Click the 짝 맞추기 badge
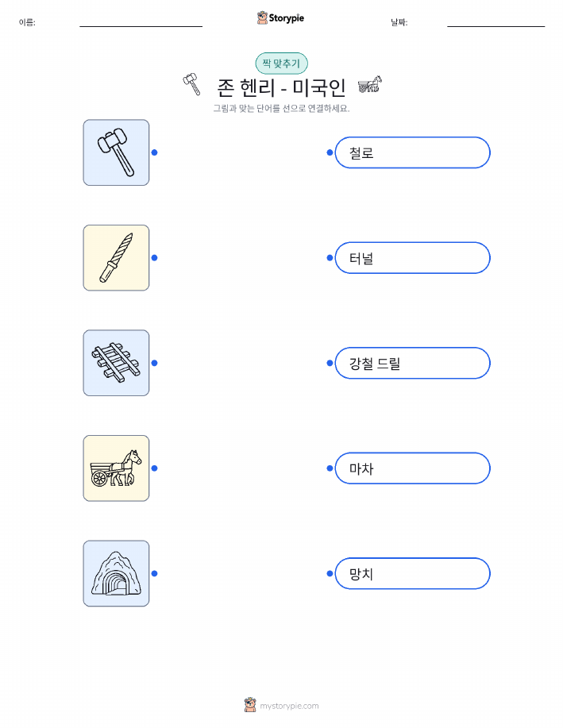This screenshot has height=728, width=563. 281,64
